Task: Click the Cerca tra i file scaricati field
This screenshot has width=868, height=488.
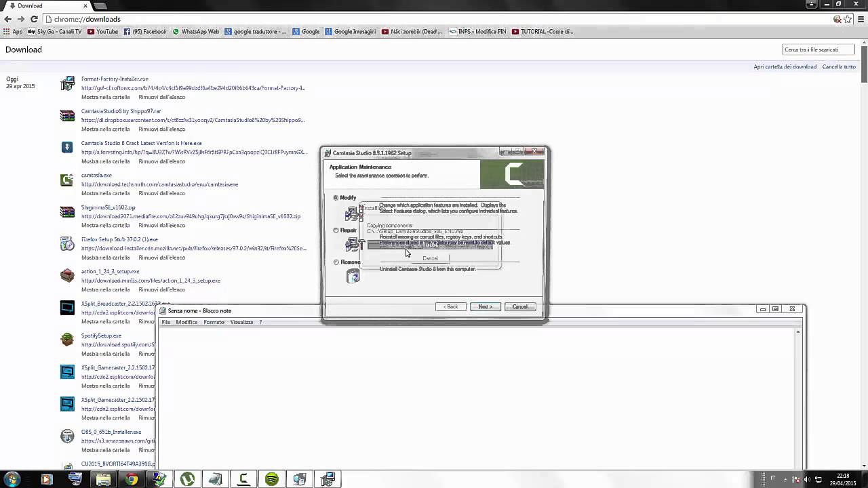Action: click(818, 49)
